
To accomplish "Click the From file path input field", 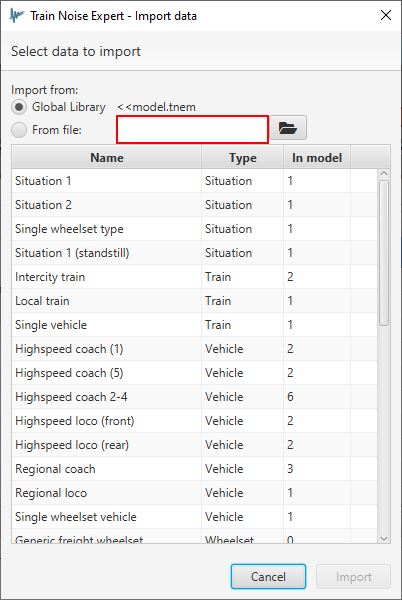I will coord(192,130).
